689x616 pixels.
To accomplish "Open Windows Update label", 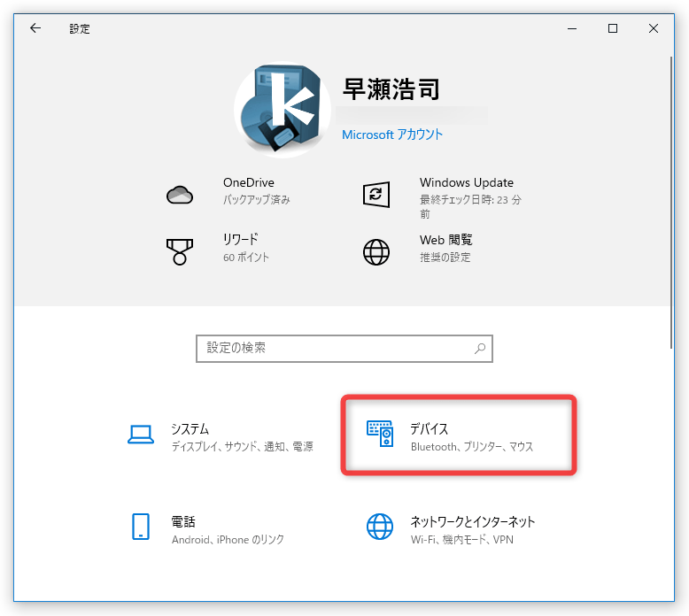I will pyautogui.click(x=466, y=182).
